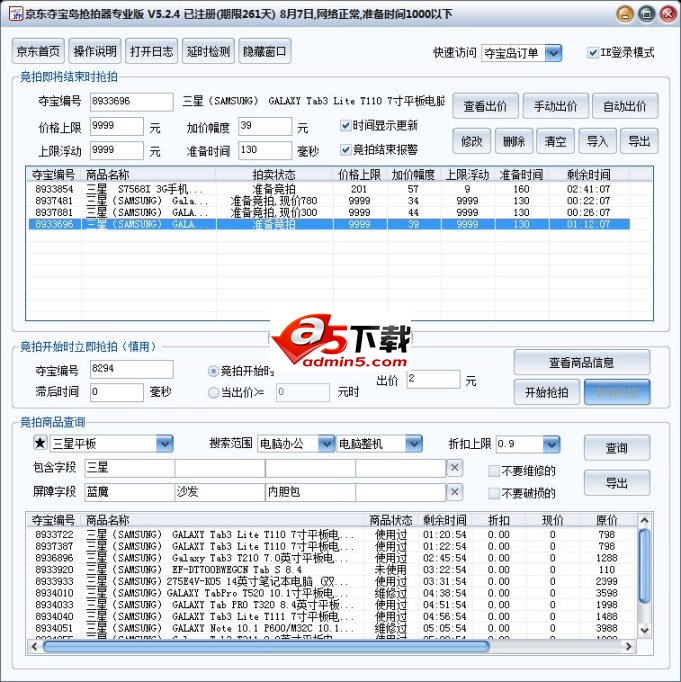Select auction row 8937881
The height and width of the screenshot is (682, 681).
(329, 213)
